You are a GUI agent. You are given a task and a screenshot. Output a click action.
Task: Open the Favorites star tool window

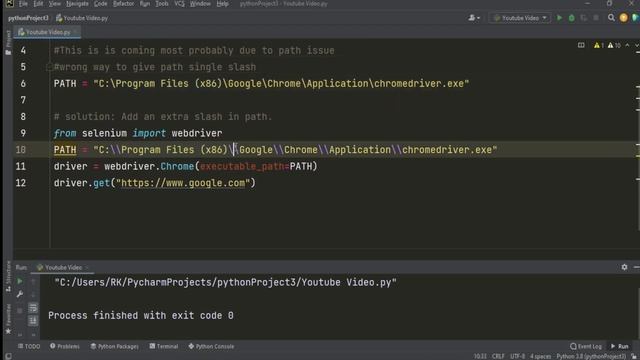[8, 320]
